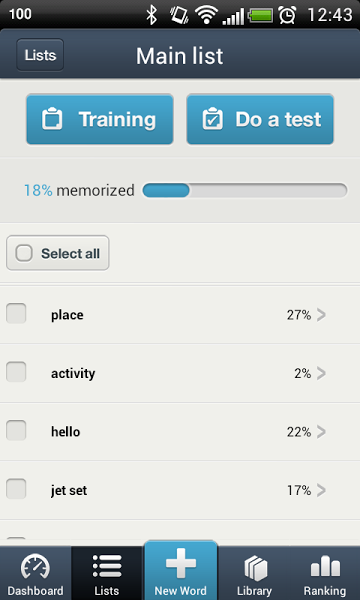The height and width of the screenshot is (600, 360).
Task: Check the Select all checkbox
Action: coord(24,253)
